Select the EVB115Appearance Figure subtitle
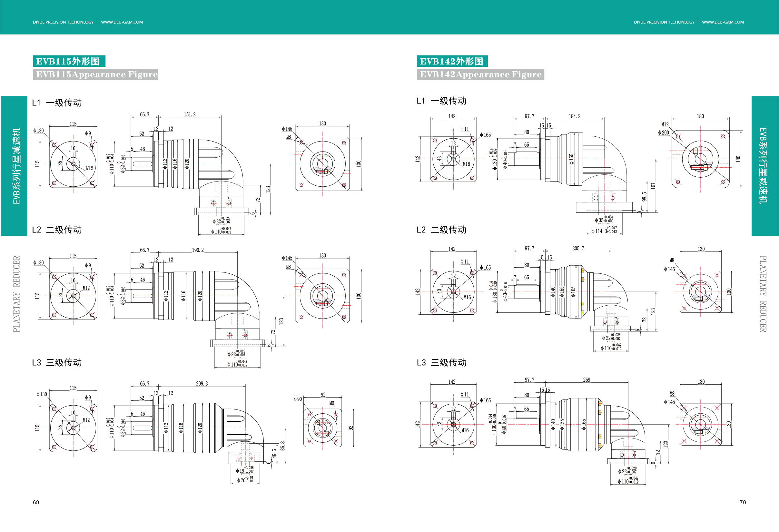Image resolution: width=779 pixels, height=532 pixels. click(x=95, y=74)
